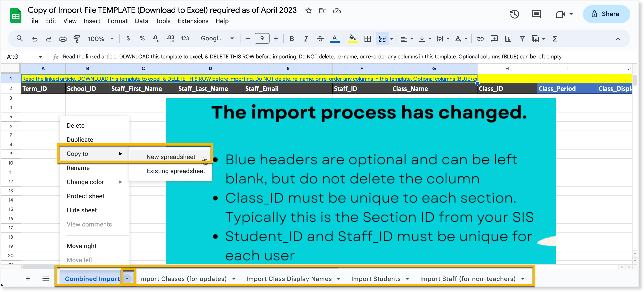Click the insert chart icon
This screenshot has height=292, width=644.
(x=508, y=39)
